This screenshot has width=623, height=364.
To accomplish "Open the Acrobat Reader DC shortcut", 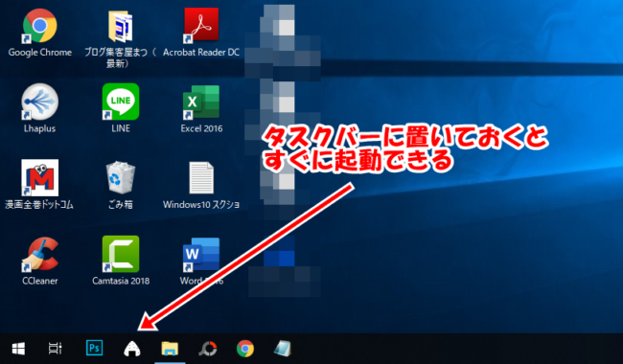I will pos(201,25).
